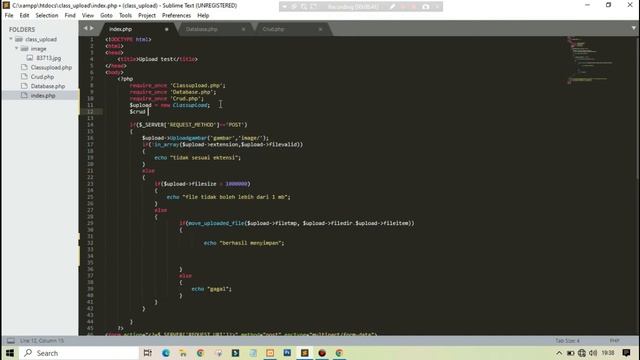Switch to the Database.php tab
Screen dimensions: 640x360
(x=202, y=29)
